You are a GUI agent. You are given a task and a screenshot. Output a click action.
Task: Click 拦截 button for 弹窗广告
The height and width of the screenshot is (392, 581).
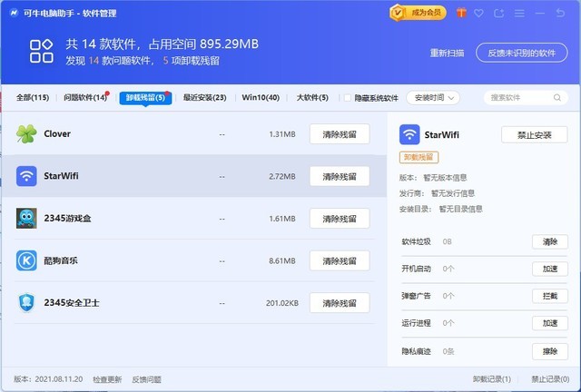(x=550, y=296)
